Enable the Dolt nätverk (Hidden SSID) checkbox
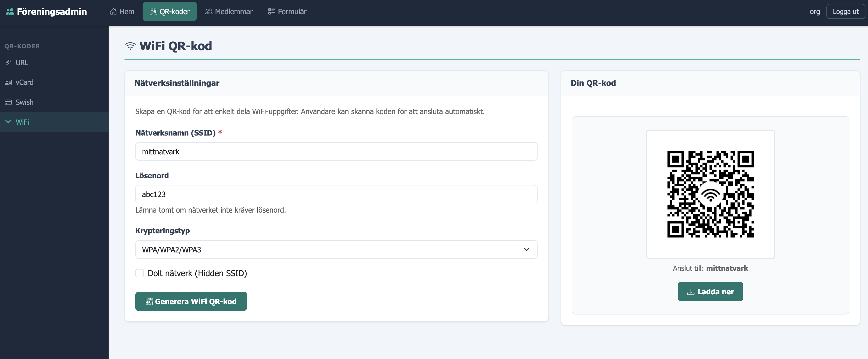 pyautogui.click(x=139, y=273)
